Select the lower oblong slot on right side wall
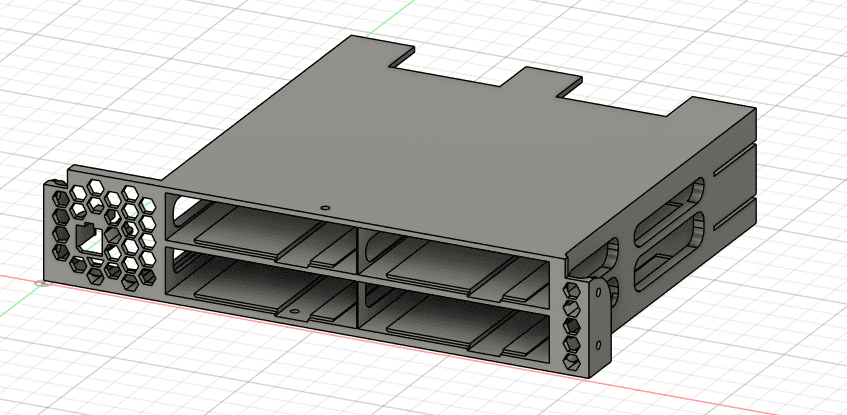The image size is (847, 415). pyautogui.click(x=670, y=252)
